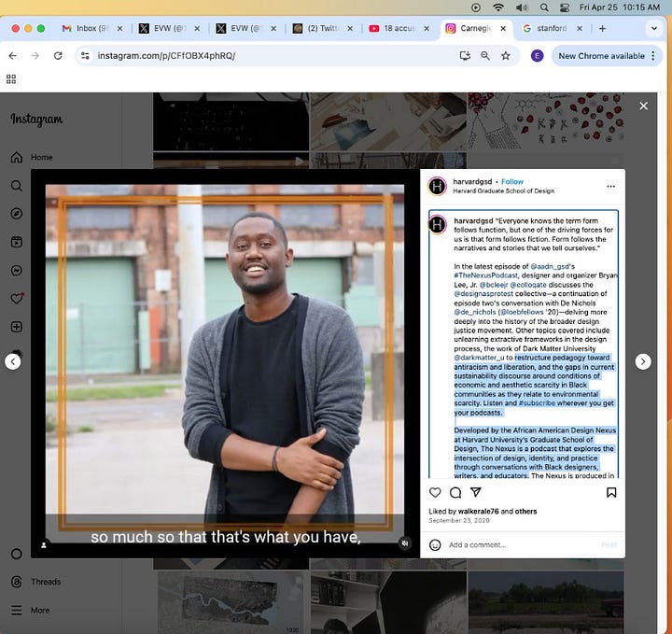
Task: Click 'others' in the liked-by line
Action: [525, 512]
